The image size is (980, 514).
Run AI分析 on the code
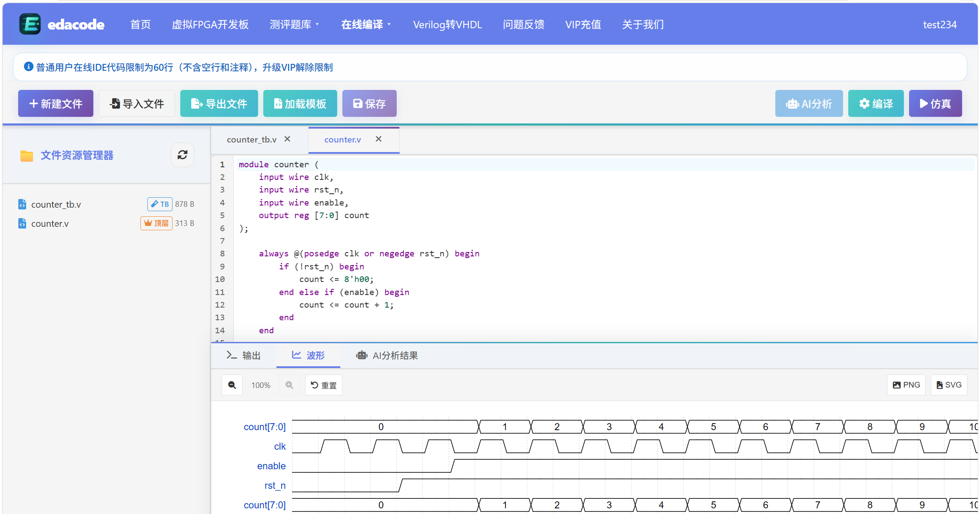tap(809, 103)
